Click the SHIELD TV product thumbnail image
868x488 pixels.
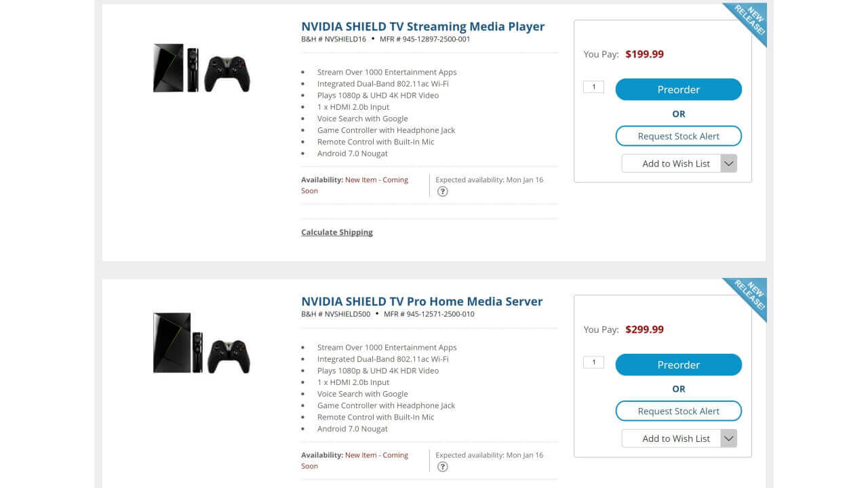pyautogui.click(x=201, y=68)
